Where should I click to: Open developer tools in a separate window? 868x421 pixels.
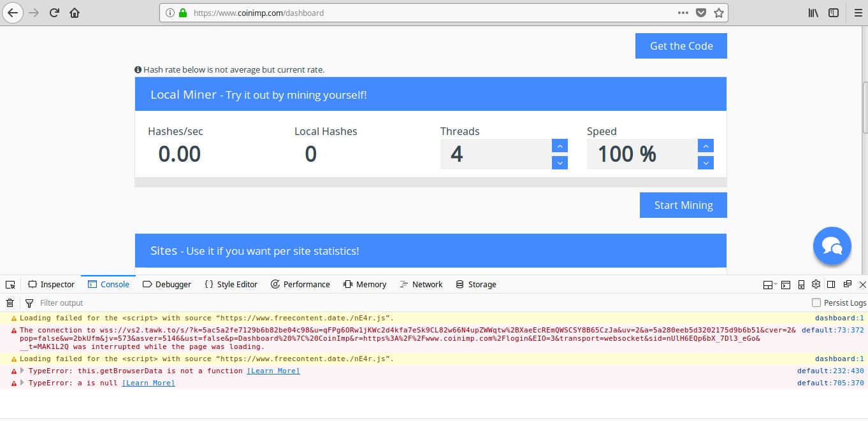[847, 285]
